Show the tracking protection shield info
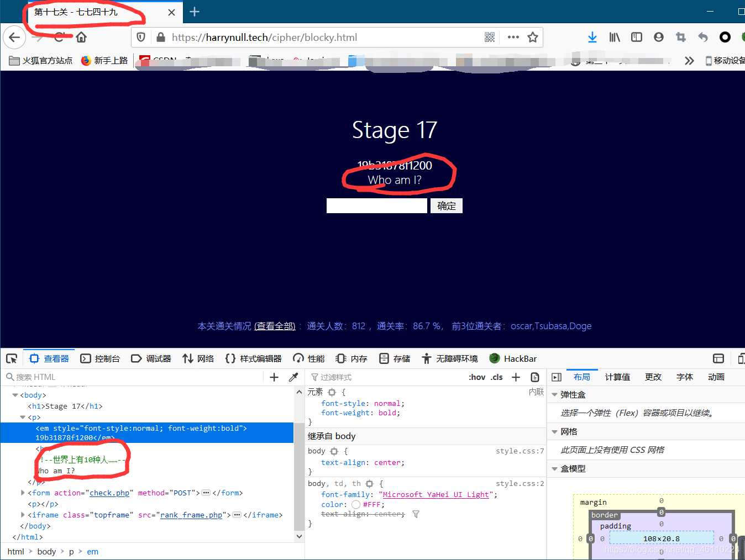The image size is (745, 560). click(x=141, y=37)
